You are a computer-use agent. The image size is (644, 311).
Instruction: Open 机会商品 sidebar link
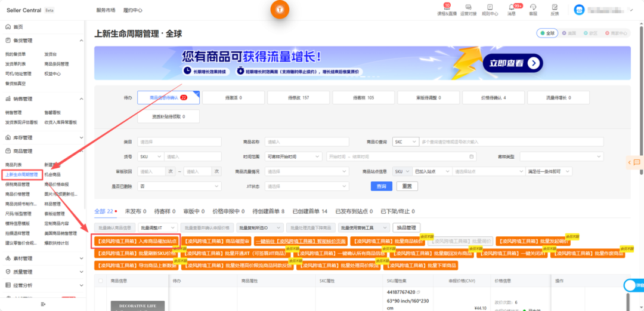(x=52, y=174)
